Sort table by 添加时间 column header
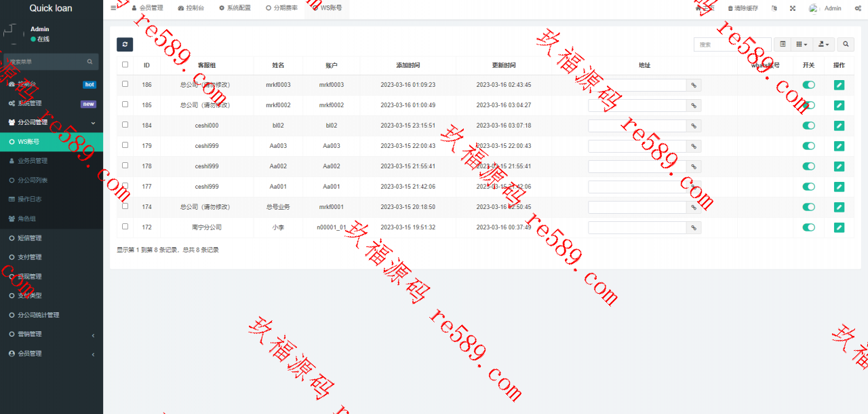The width and height of the screenshot is (868, 414). (x=408, y=65)
